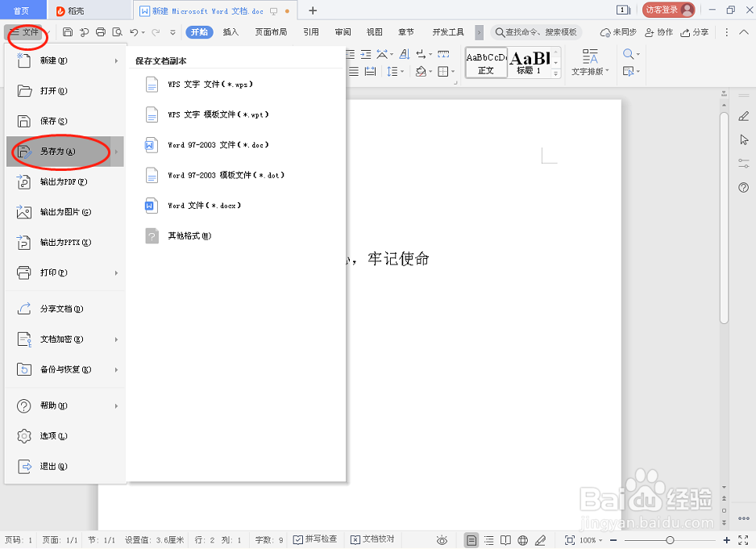This screenshot has width=756, height=549.
Task: Switch to the 审阅 ribbon tab
Action: coord(343,32)
